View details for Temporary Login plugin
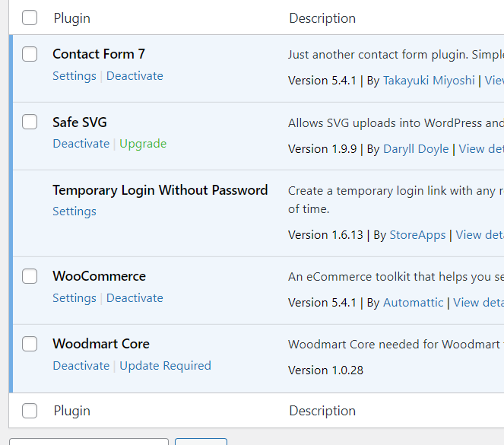Screen dimensions: 504x445 (480, 235)
